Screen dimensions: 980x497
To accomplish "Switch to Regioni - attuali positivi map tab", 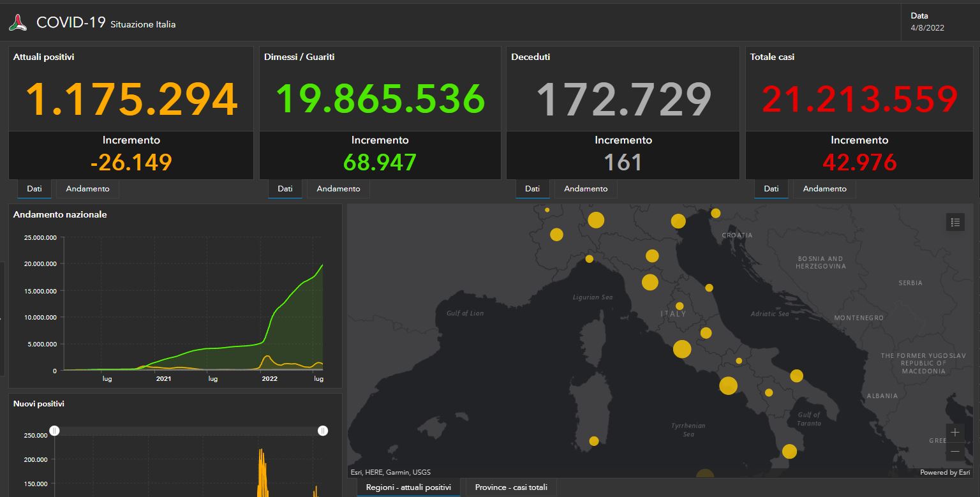I will pos(408,487).
